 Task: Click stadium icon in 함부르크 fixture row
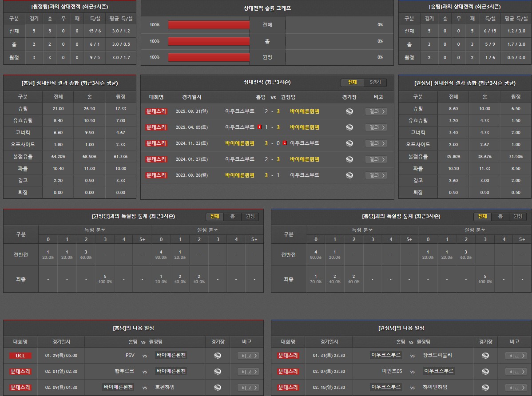tap(218, 372)
